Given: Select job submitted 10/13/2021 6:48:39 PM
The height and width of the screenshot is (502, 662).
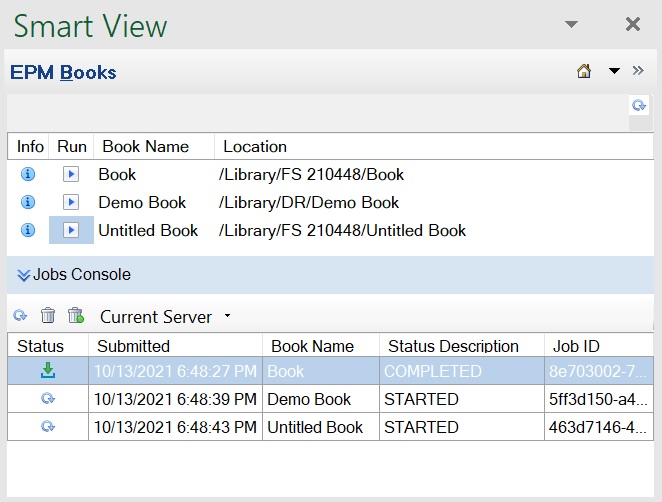Looking at the screenshot, I should click(175, 399).
